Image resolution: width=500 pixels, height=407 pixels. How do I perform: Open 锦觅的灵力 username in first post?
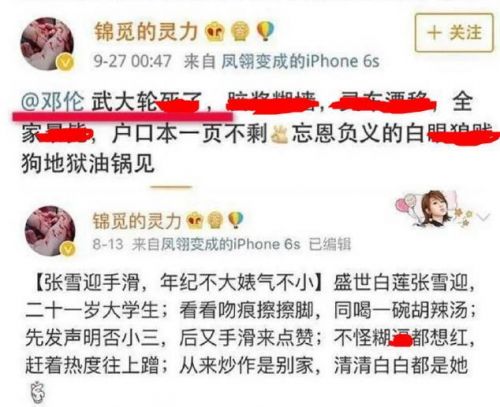[x=146, y=32]
